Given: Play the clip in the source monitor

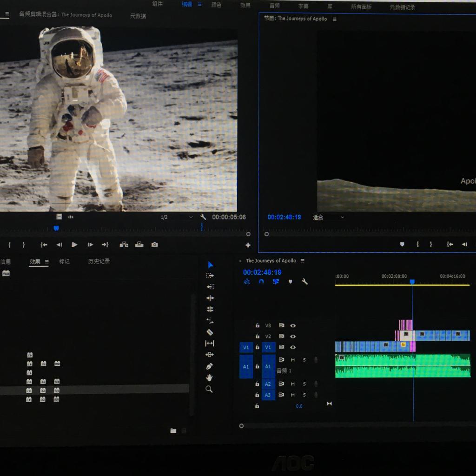Looking at the screenshot, I should [x=74, y=245].
